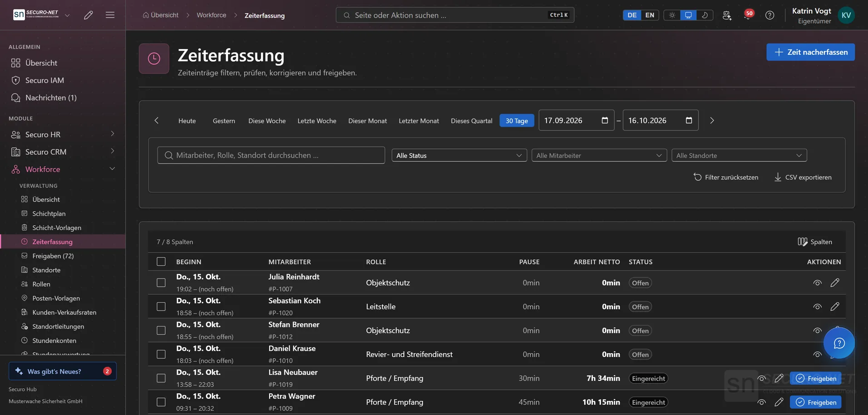
Task: Tick the checkbox for Lisa Neubauer's entry
Action: (x=161, y=378)
